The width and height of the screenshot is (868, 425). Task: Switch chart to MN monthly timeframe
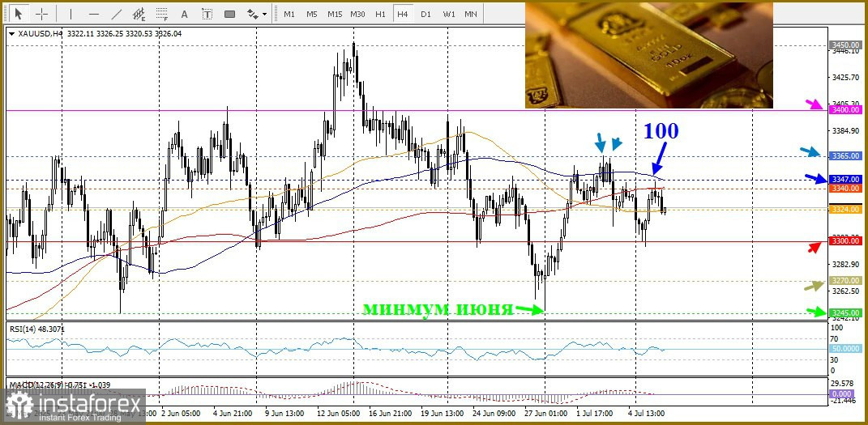coord(471,14)
